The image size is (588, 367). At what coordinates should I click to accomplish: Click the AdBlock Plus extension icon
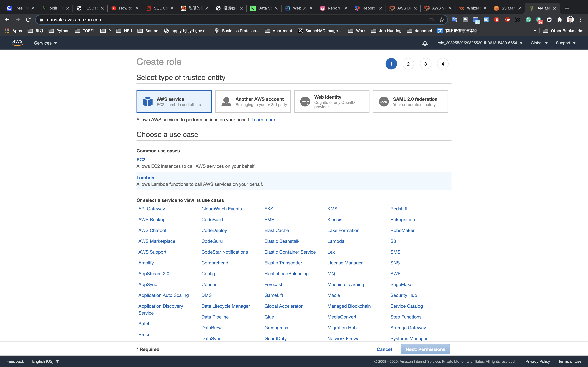(x=507, y=20)
